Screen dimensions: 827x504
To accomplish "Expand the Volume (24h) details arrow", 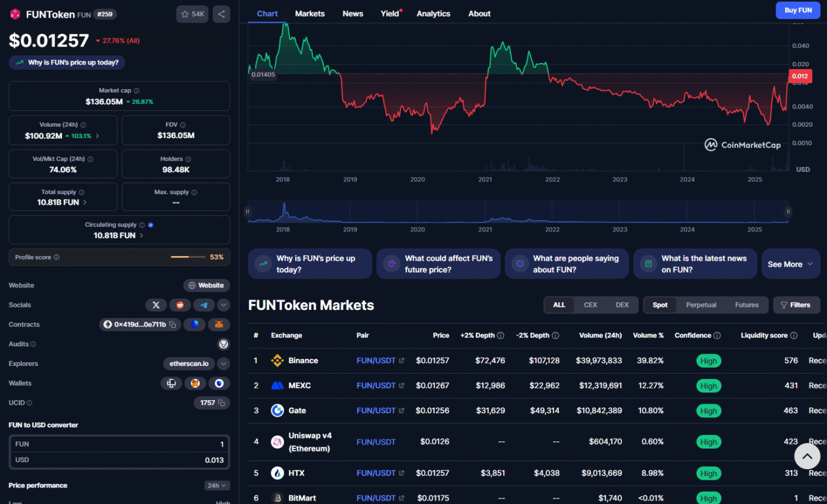I will [97, 136].
